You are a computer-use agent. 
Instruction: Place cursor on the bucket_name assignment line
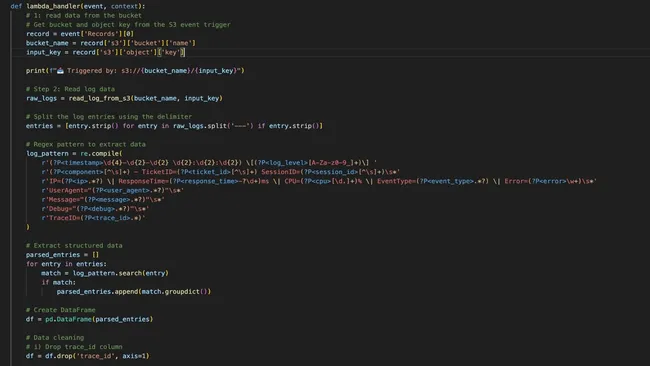click(111, 43)
